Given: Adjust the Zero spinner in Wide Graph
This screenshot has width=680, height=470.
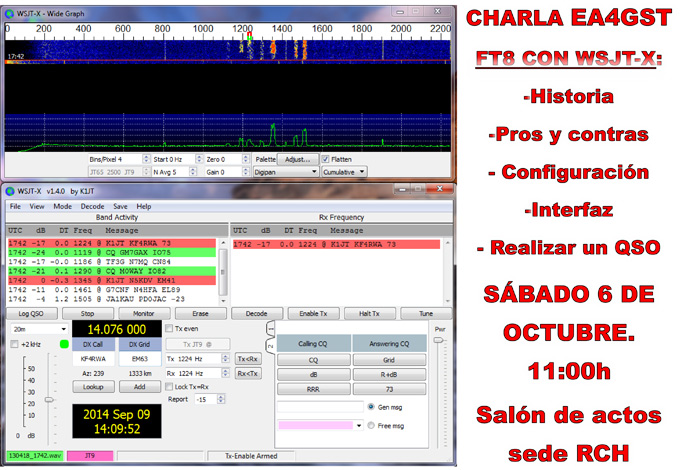Looking at the screenshot, I should [245, 160].
